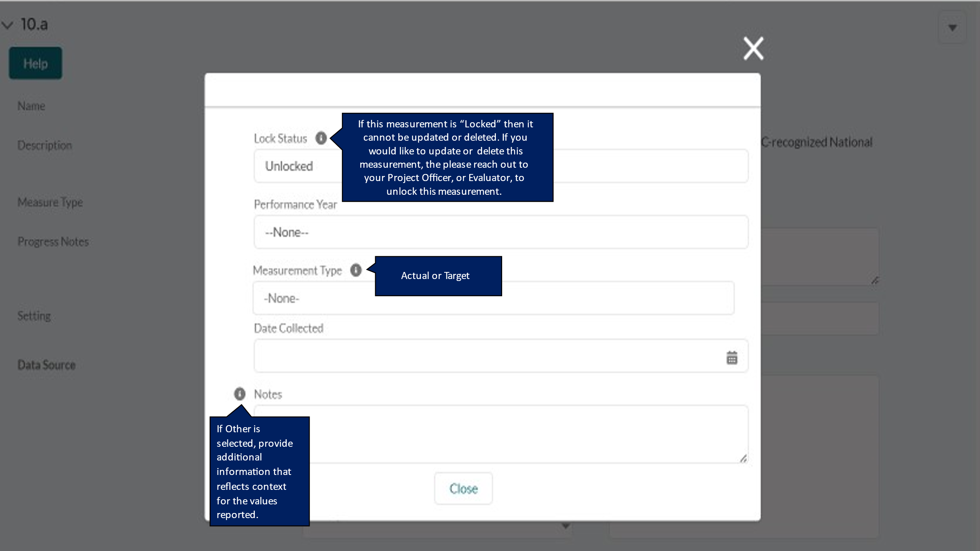Collapse the 10.a section chevron
Viewport: 980px width, 551px height.
7,25
